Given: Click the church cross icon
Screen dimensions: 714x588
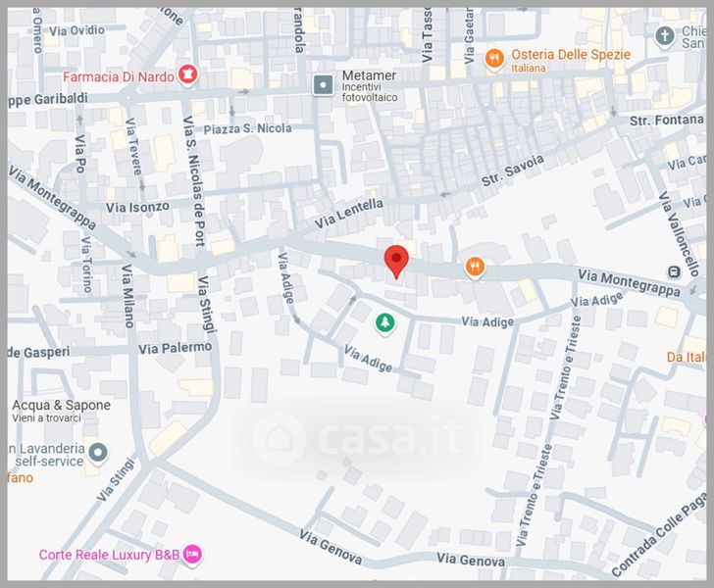Looking at the screenshot, I should [664, 36].
